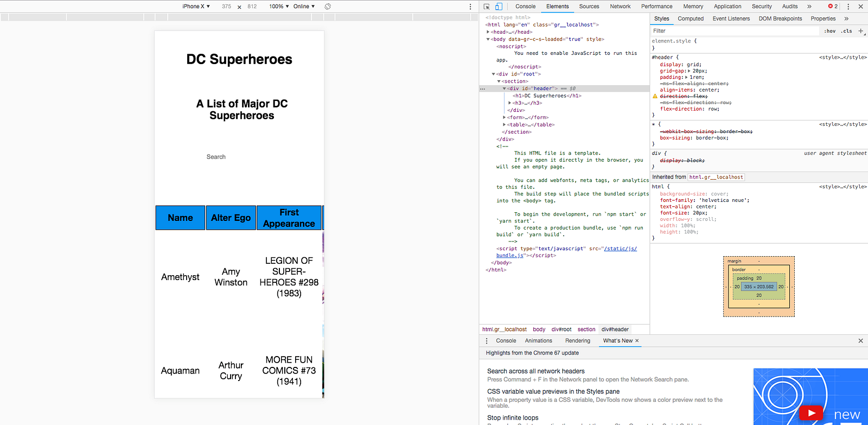Select the body breadcrumb

539,329
